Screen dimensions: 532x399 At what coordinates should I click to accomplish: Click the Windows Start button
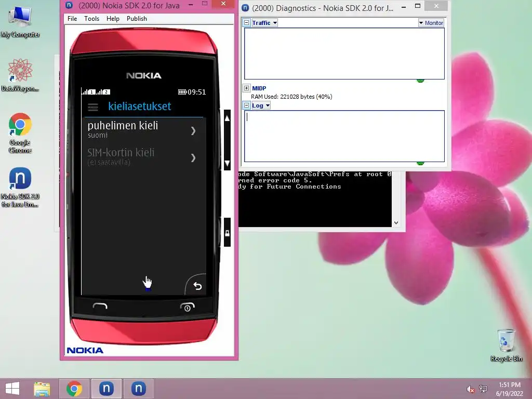pyautogui.click(x=12, y=389)
